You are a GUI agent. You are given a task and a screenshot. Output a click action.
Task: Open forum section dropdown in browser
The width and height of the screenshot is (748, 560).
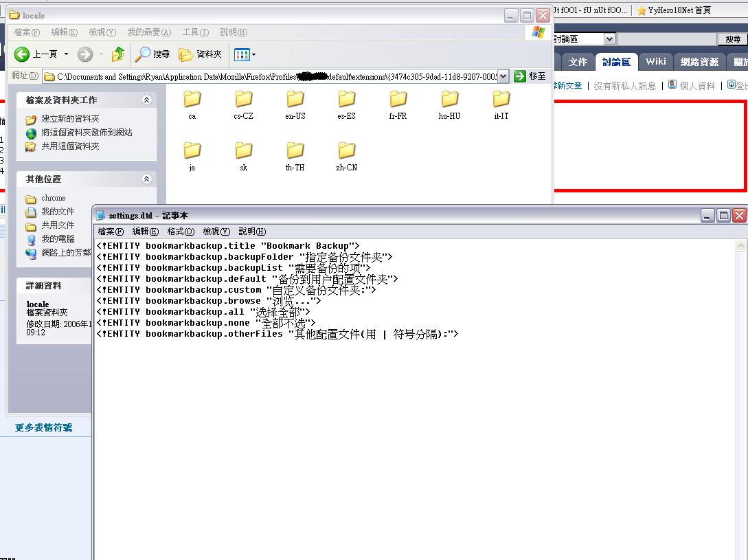pos(609,38)
